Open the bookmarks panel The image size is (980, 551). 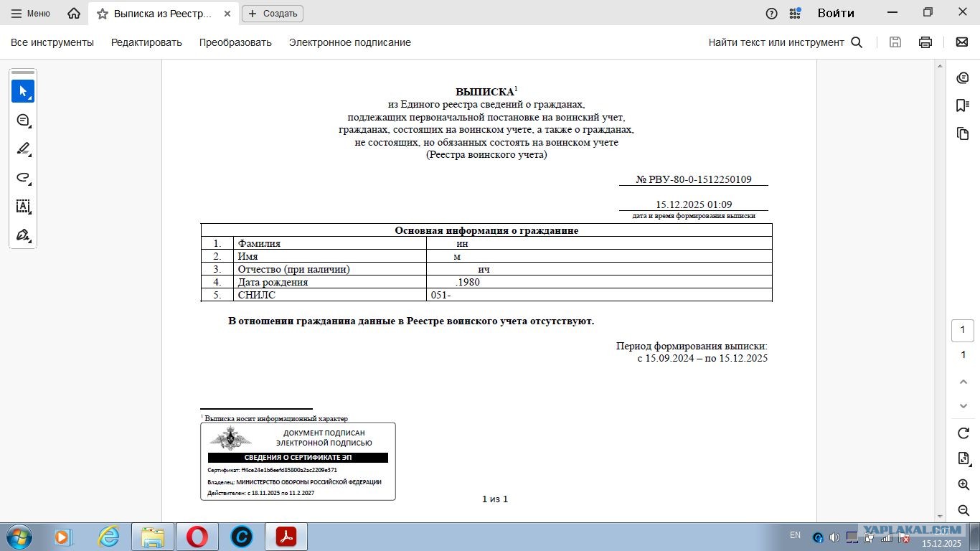pyautogui.click(x=963, y=105)
